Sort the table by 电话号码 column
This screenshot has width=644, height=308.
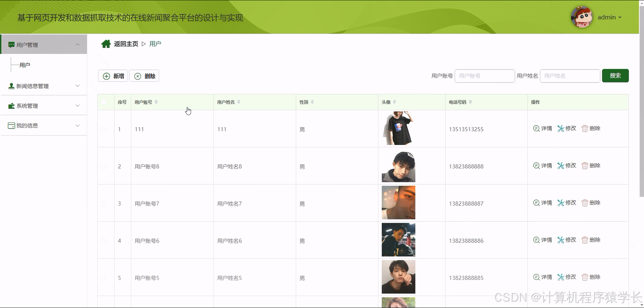(x=470, y=102)
